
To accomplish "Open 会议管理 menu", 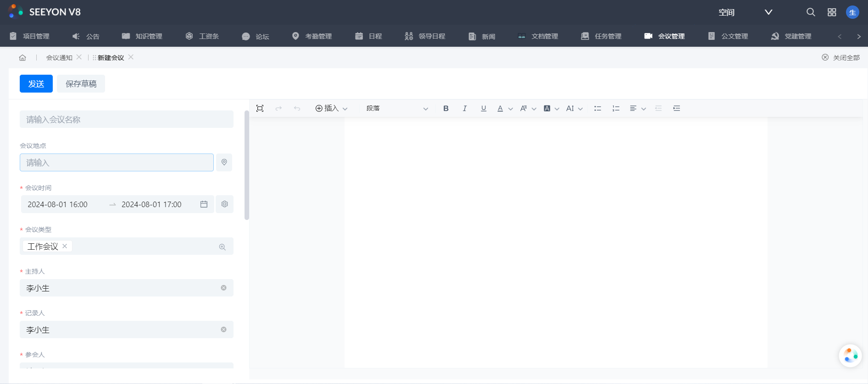I will click(x=665, y=36).
